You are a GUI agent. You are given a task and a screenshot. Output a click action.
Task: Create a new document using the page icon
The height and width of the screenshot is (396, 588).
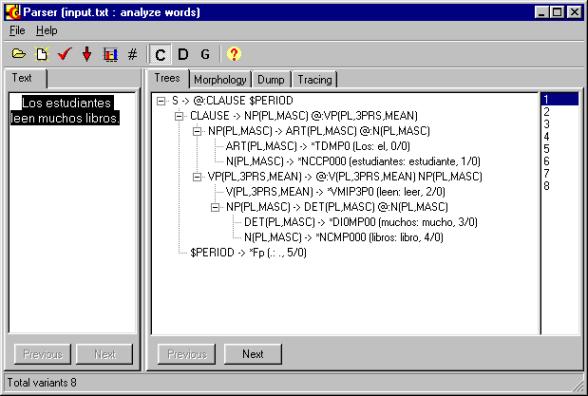42,54
